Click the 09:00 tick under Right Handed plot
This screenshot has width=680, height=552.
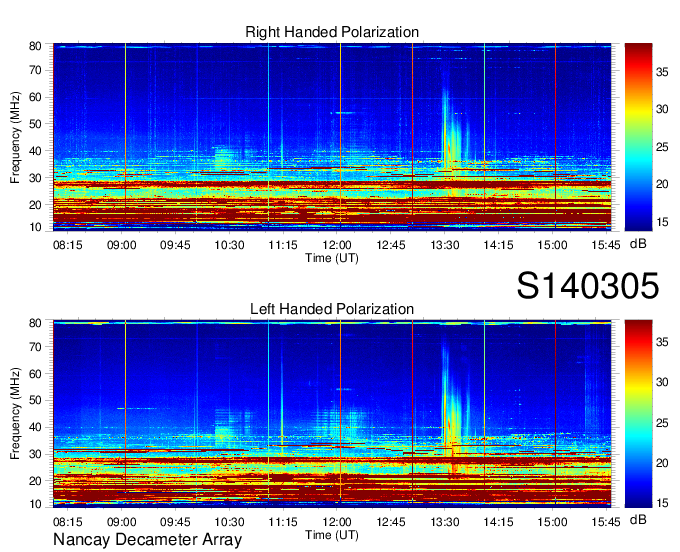(x=122, y=245)
